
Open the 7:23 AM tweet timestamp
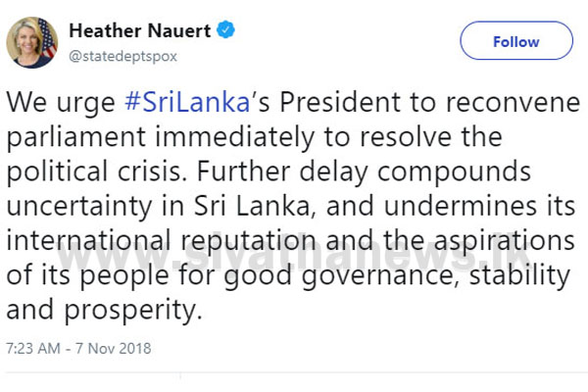[33, 349]
